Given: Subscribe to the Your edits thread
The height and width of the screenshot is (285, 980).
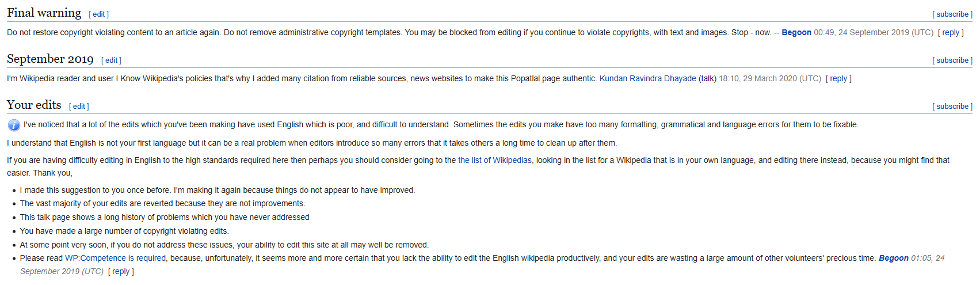Looking at the screenshot, I should point(952,107).
